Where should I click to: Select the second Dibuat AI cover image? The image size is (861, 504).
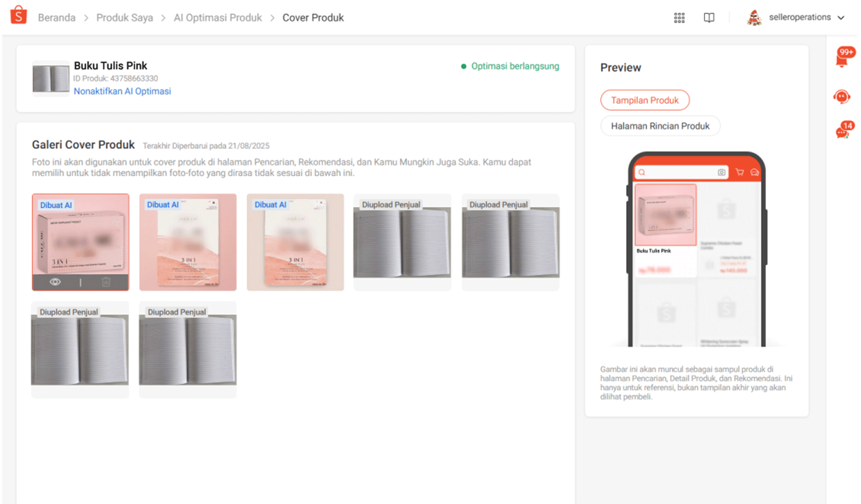pyautogui.click(x=188, y=242)
